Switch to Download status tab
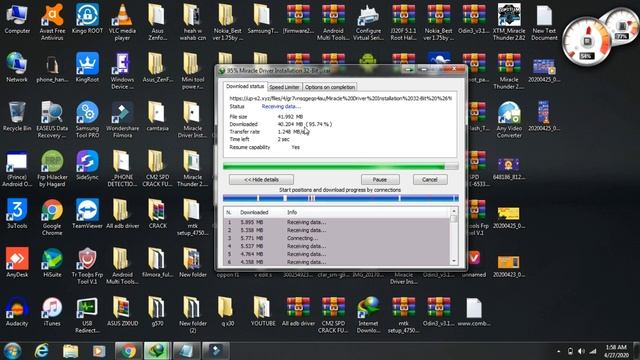640x360 pixels. click(245, 87)
